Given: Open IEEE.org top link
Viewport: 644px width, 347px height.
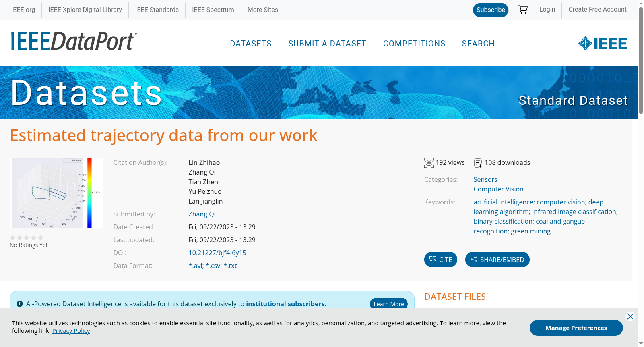Looking at the screenshot, I should [x=23, y=10].
